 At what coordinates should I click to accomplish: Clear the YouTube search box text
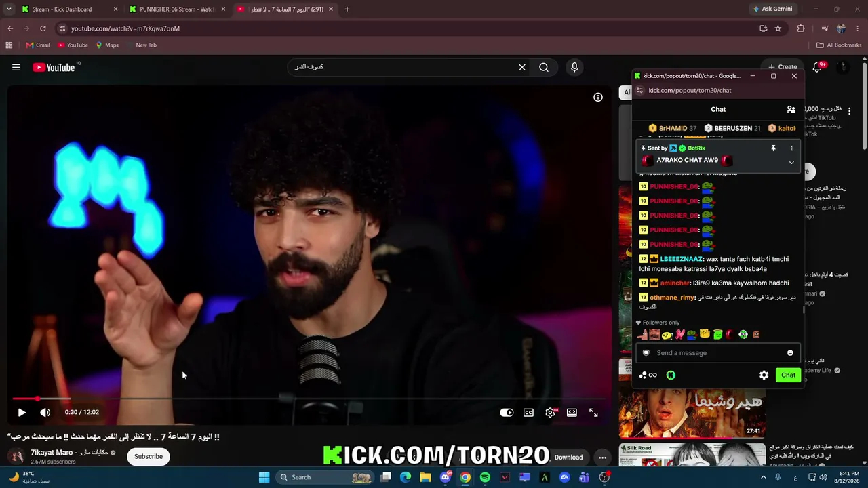522,67
